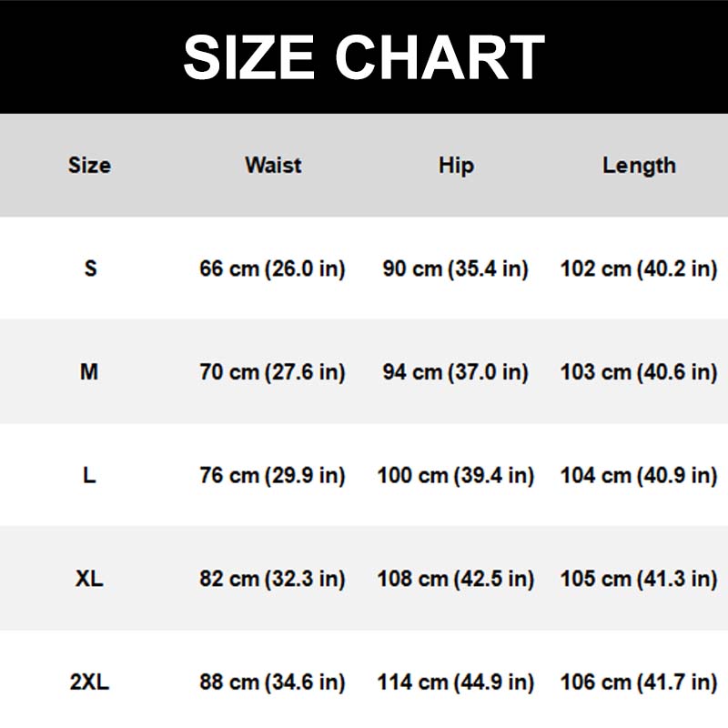Click the 66 cm waist value

tap(272, 268)
